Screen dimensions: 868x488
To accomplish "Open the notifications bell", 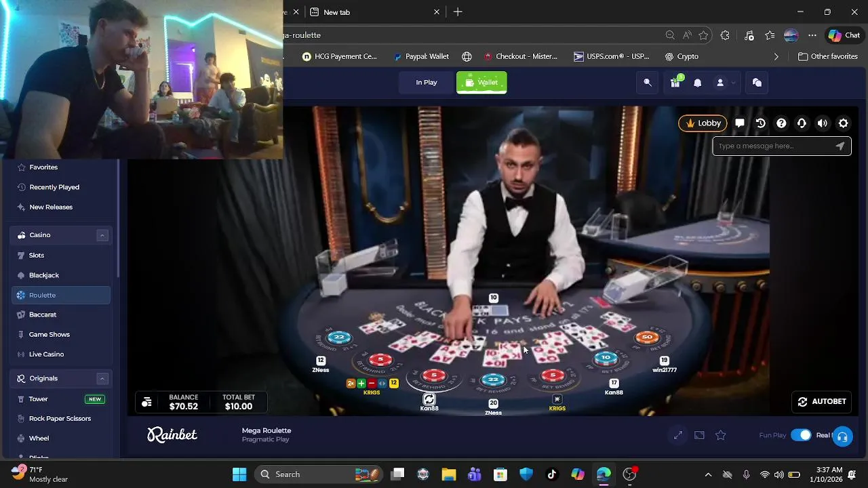I will (697, 83).
